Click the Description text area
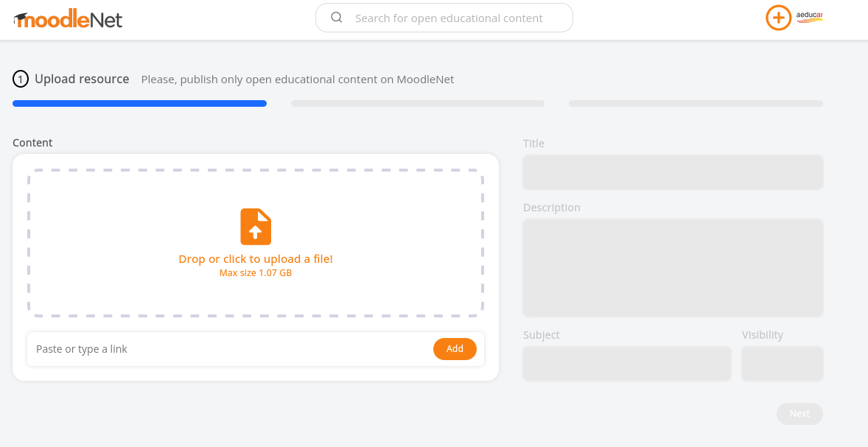Viewport: 868px width, 447px height. click(x=673, y=268)
